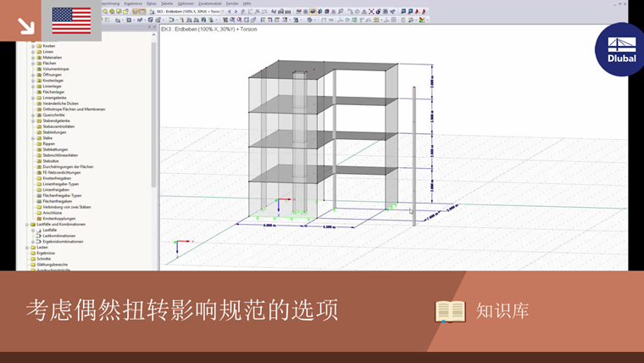Expand the Materialien tree node
The width and height of the screenshot is (644, 363).
(33, 58)
